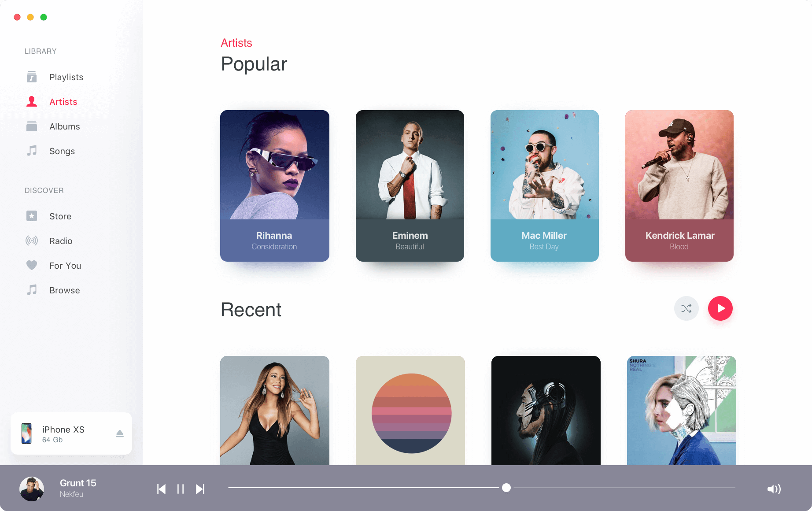The image size is (812, 511).
Task: Click the iPhone XS phone icon
Action: [26, 433]
